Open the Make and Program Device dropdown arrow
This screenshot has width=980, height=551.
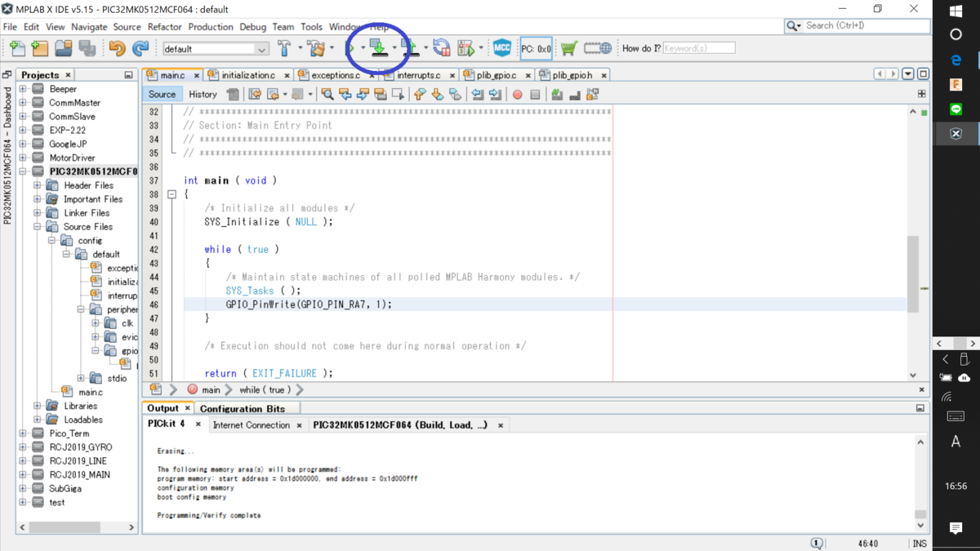click(x=394, y=49)
